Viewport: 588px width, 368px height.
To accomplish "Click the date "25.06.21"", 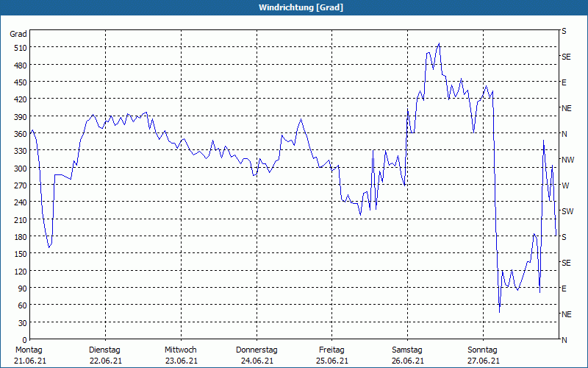I will pyautogui.click(x=332, y=361).
